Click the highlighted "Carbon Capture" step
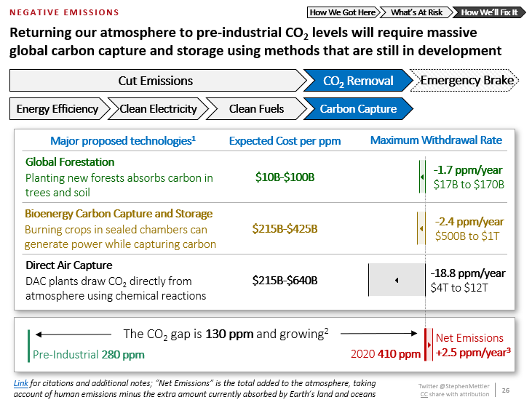 (358, 109)
